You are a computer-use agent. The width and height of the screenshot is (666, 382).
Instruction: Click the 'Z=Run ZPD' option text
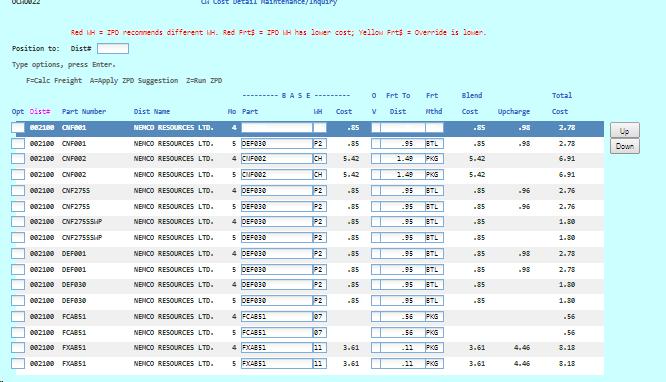pos(204,80)
